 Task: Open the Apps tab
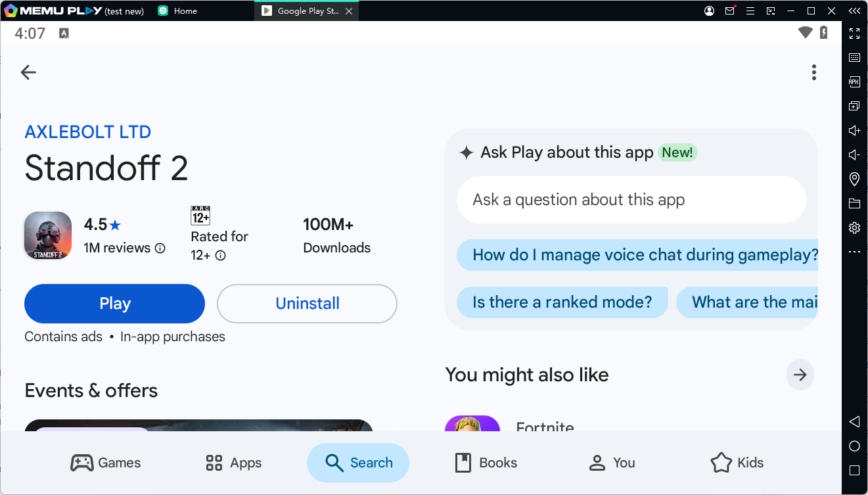(234, 463)
